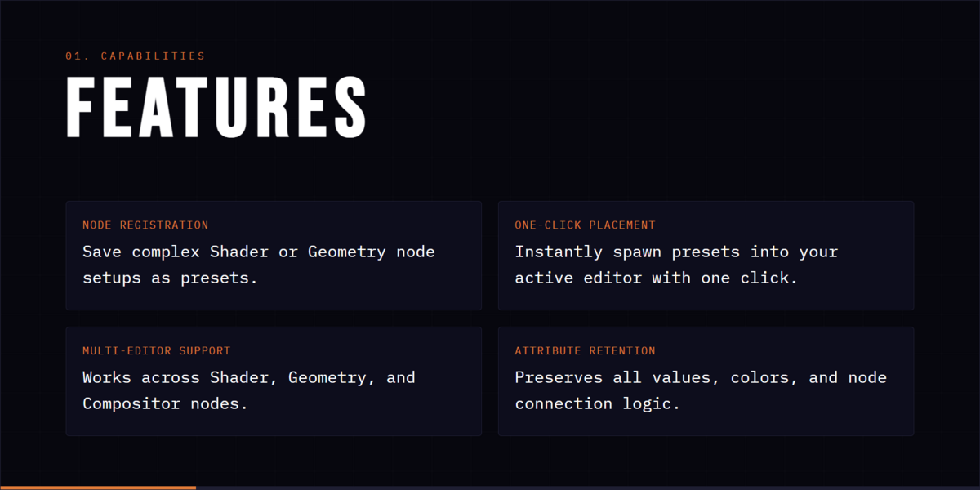Open the Node Registration card
This screenshot has height=490, width=980.
click(x=274, y=256)
